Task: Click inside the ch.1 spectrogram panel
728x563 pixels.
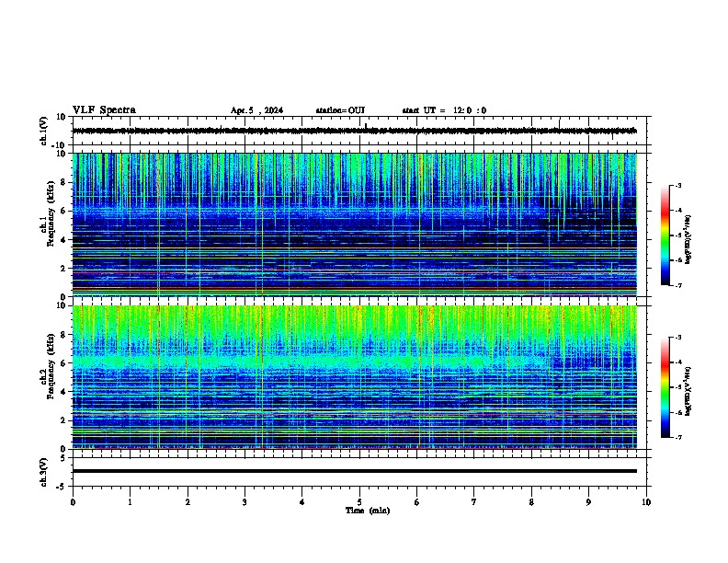Action: tap(355, 224)
